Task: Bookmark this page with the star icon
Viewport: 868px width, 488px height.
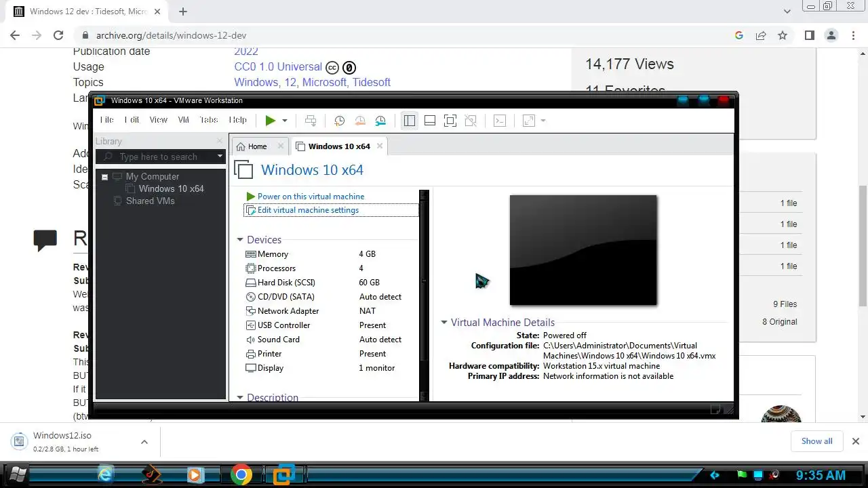Action: point(783,35)
